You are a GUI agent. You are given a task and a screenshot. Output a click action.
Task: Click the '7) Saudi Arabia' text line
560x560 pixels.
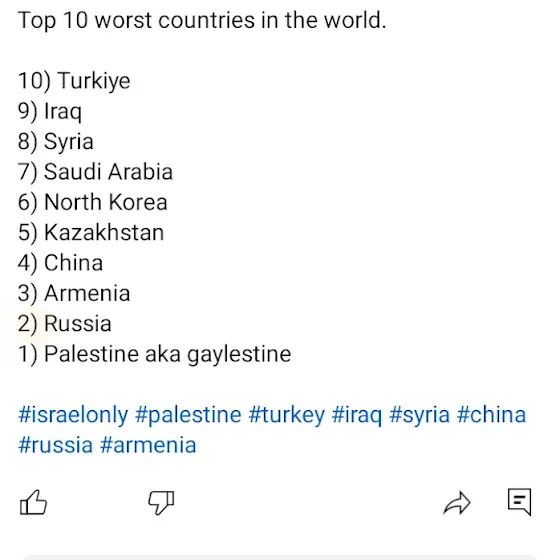click(x=95, y=172)
